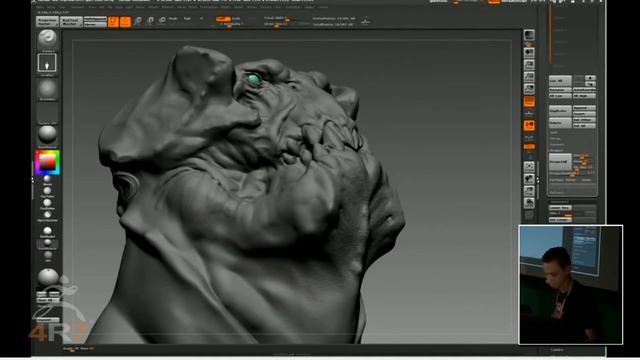Pick the first small brush sphere under color picker
The width and height of the screenshot is (640, 360).
click(x=47, y=179)
